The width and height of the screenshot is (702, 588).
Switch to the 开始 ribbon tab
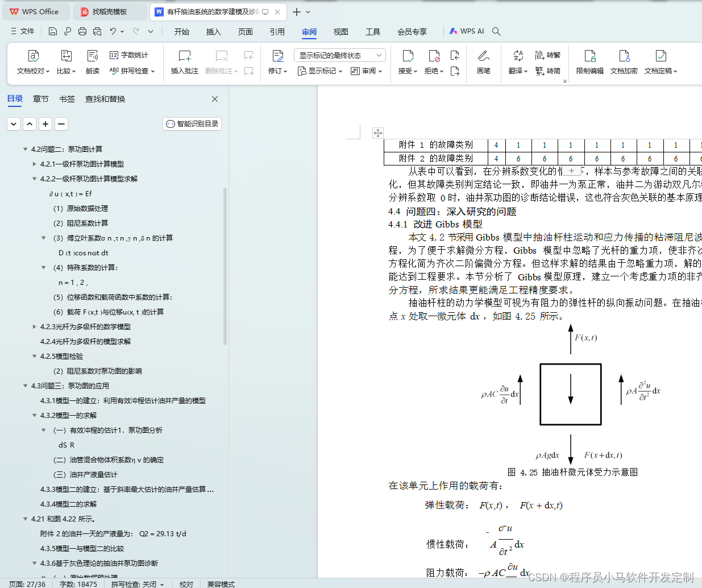[182, 32]
